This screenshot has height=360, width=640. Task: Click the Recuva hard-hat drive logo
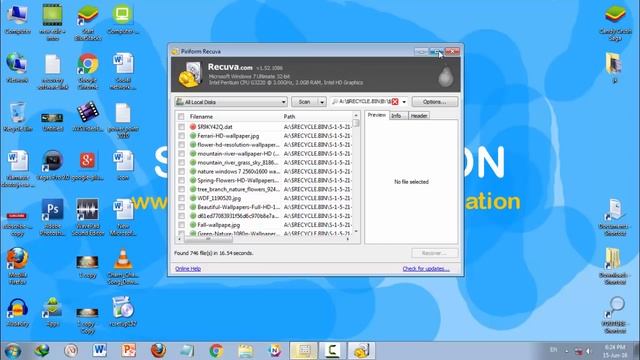[190, 75]
